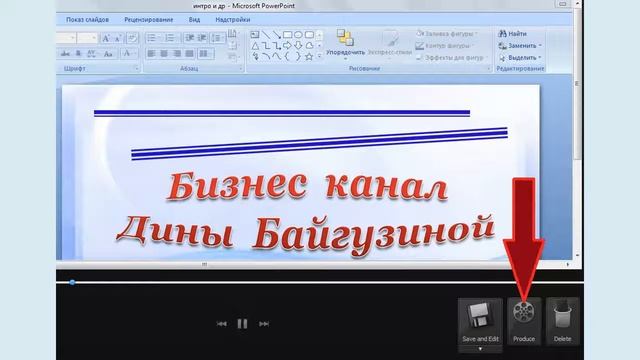Open the Контур фигуры outline dropdown
Viewport: 640px width, 360px height.
point(445,46)
